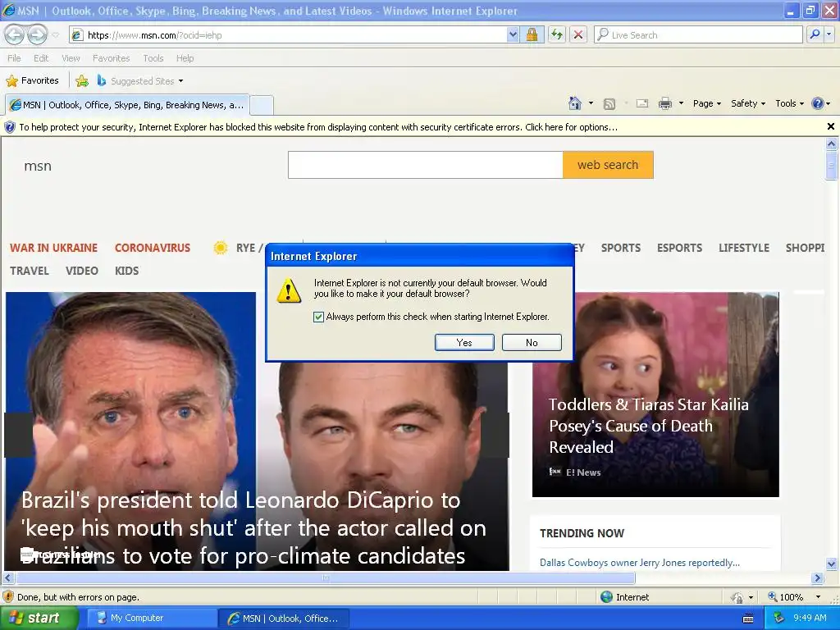Open the CORONAVIRUS section link
The image size is (840, 630).
click(x=153, y=248)
